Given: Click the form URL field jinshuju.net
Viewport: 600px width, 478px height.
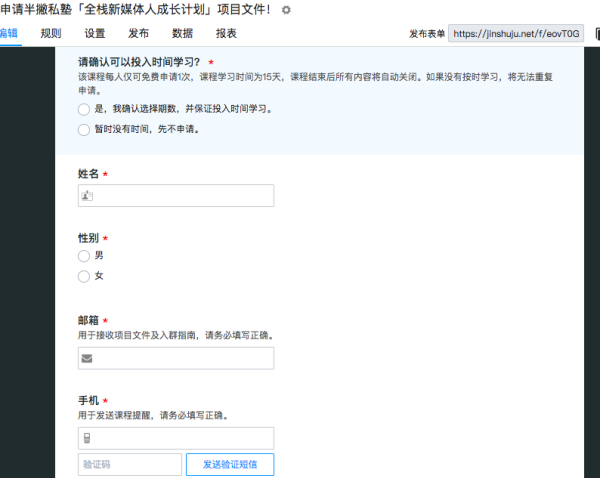Looking at the screenshot, I should click(x=515, y=34).
